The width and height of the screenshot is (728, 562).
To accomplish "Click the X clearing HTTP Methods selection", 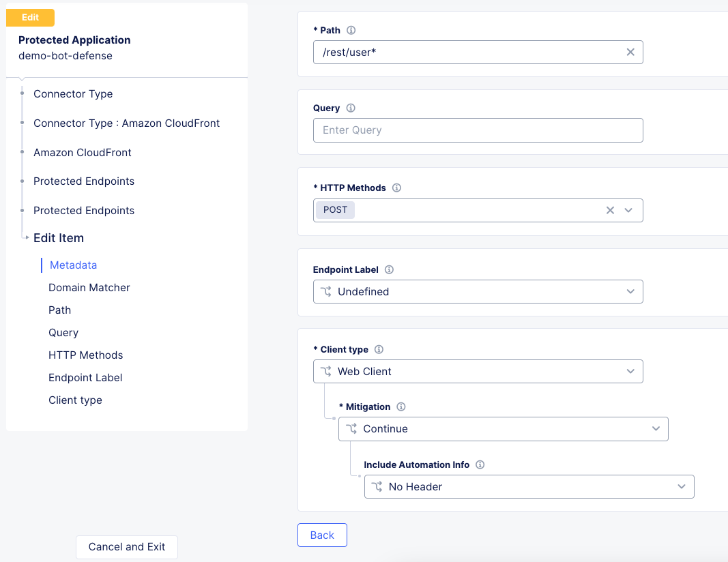I will [611, 210].
